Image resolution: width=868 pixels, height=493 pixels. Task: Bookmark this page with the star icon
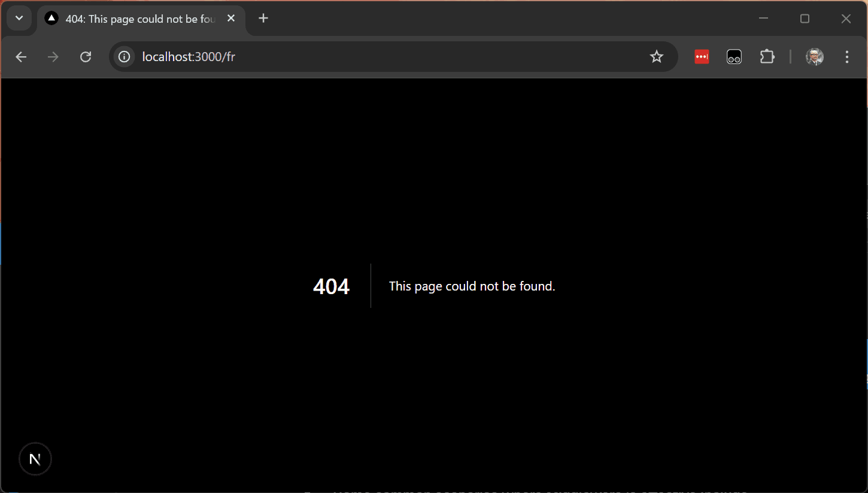click(x=657, y=57)
